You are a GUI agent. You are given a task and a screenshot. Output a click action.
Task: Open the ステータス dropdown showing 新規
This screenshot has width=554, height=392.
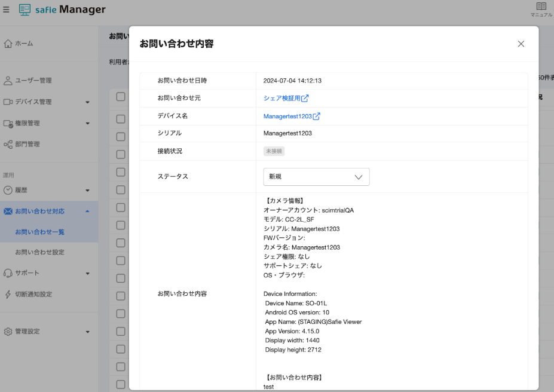point(316,176)
